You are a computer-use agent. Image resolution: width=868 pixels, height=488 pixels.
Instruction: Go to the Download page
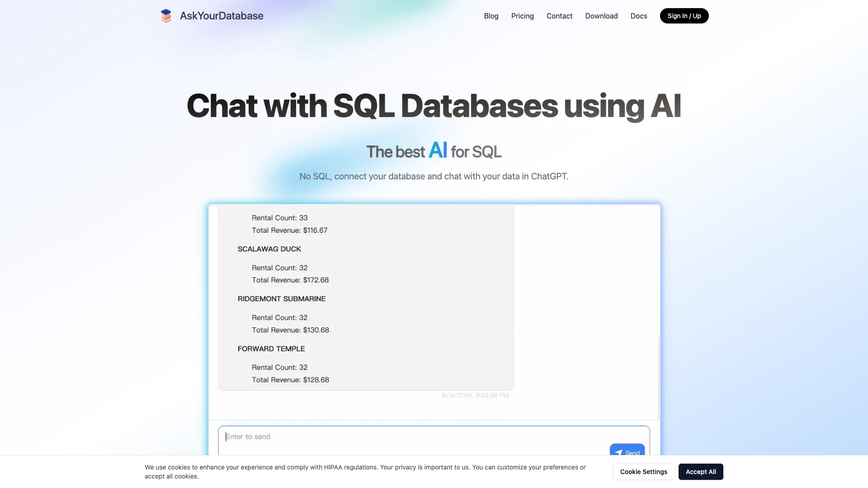(601, 16)
